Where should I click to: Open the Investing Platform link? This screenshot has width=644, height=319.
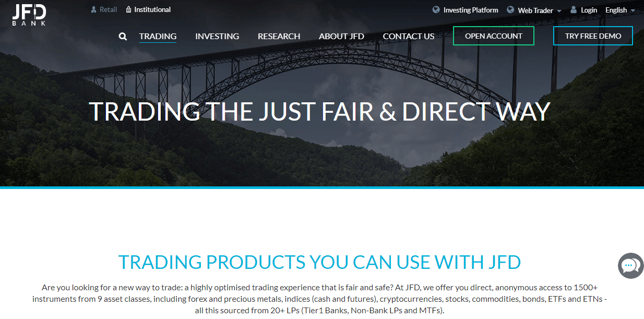[471, 10]
